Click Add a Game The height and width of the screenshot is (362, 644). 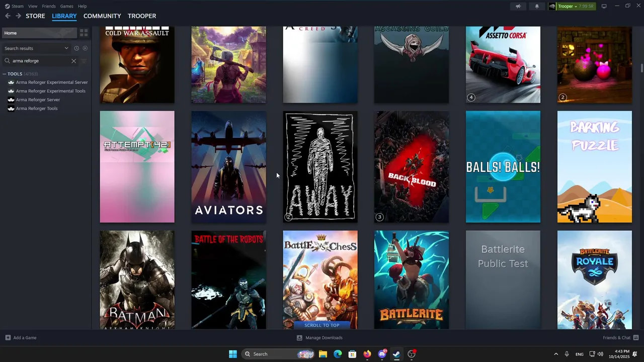(21, 338)
